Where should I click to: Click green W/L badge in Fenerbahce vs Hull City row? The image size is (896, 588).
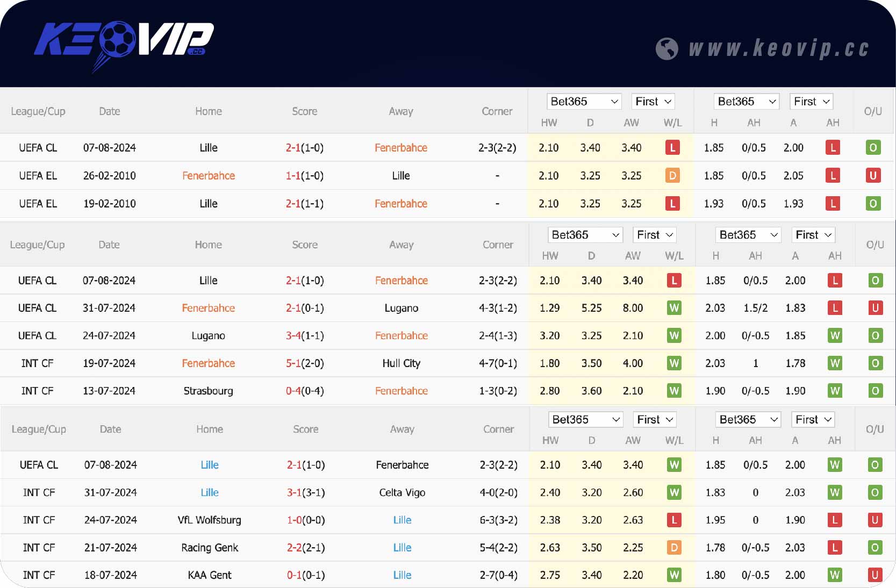[x=674, y=363]
